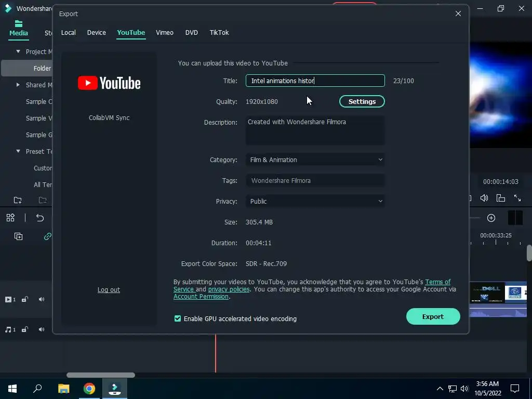Click the system tray volume icon
Screen dimensions: 532x399
coord(464,389)
